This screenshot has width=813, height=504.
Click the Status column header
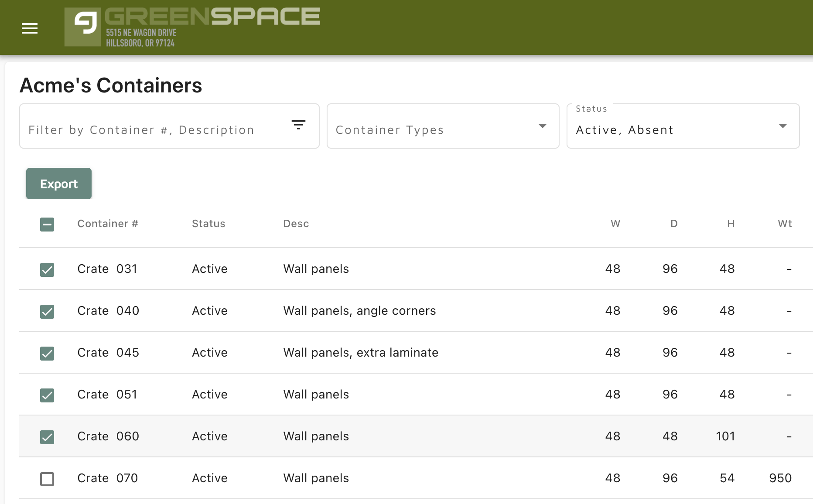pyautogui.click(x=208, y=223)
